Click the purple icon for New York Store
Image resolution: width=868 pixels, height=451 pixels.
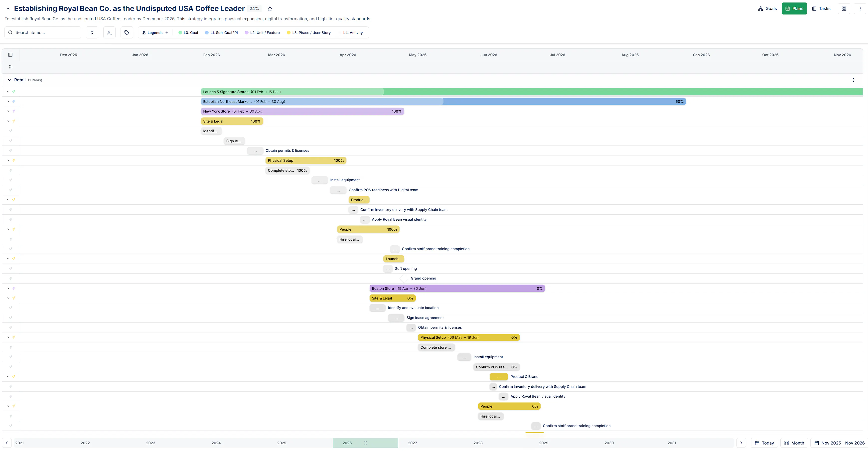(13, 111)
